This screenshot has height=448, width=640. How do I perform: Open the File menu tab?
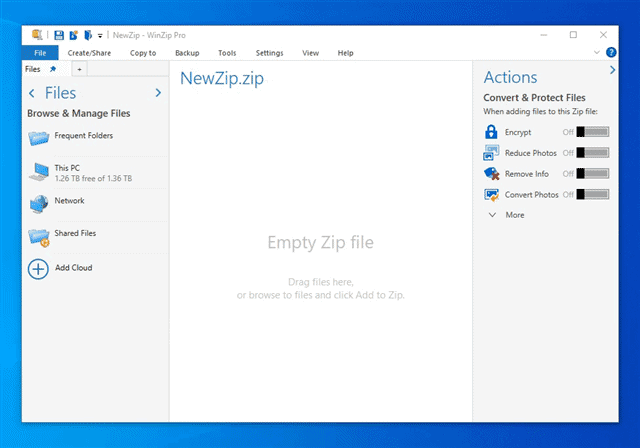(40, 53)
